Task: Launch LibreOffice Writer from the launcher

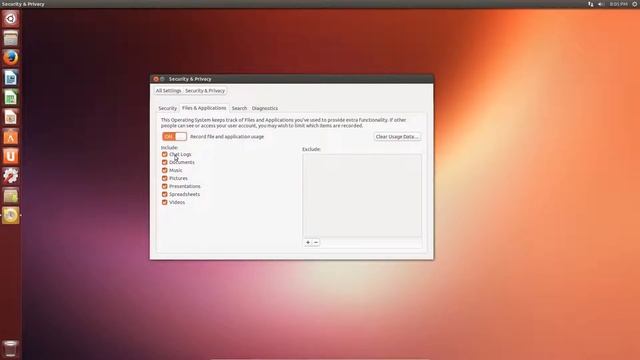Action: (11, 78)
